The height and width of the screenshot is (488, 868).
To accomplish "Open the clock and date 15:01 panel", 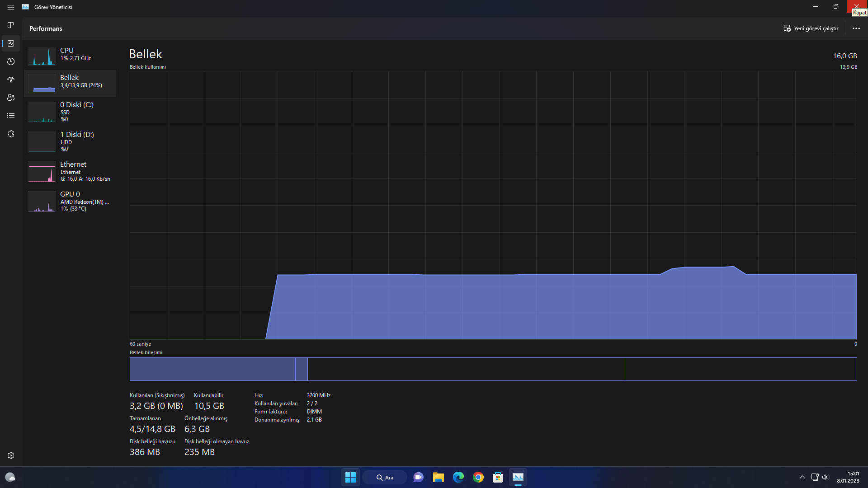I will click(848, 477).
